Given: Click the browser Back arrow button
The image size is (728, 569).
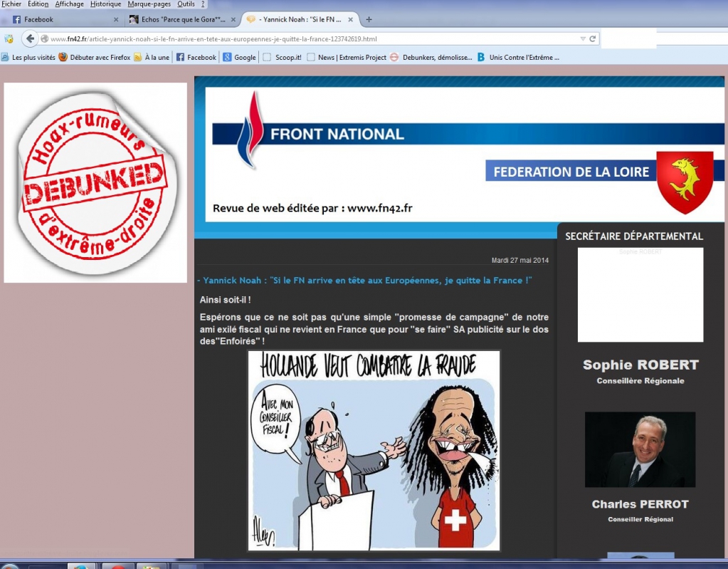Looking at the screenshot, I should [30, 38].
